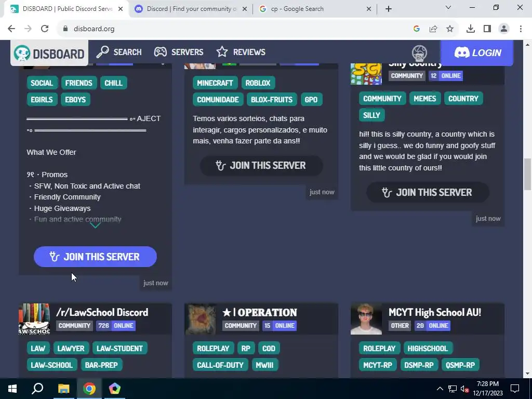The height and width of the screenshot is (399, 532).
Task: Select the BLOX-FRUITS tag
Action: (272, 99)
